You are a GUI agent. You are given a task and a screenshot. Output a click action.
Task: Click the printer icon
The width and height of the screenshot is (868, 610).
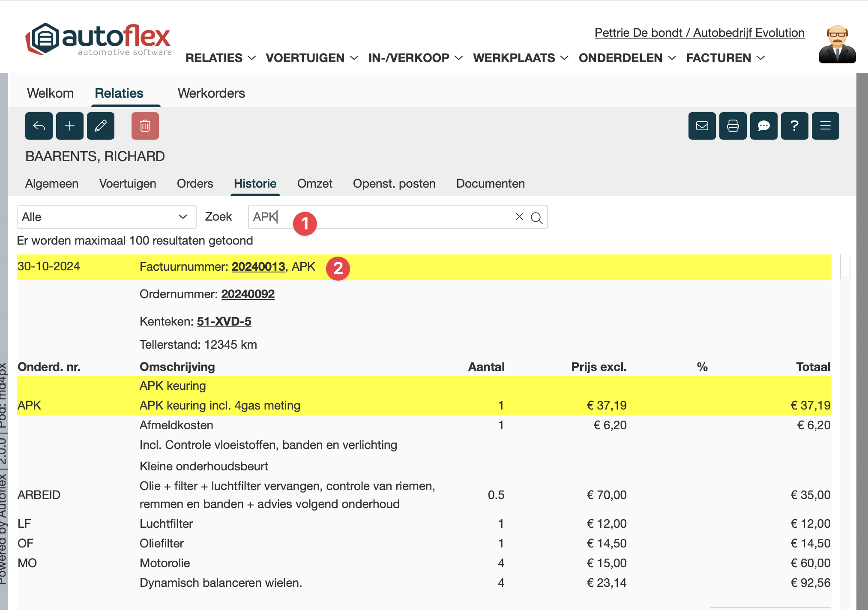pyautogui.click(x=733, y=126)
